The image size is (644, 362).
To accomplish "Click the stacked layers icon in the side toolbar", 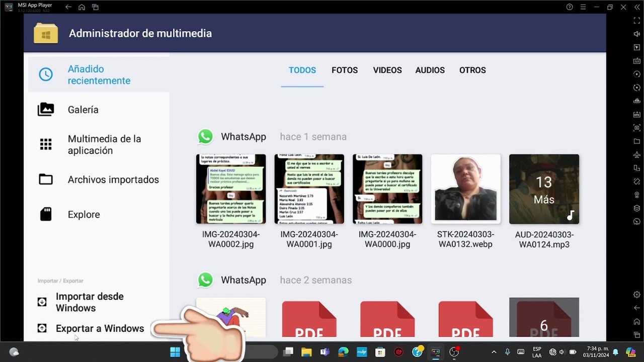I will (x=636, y=208).
